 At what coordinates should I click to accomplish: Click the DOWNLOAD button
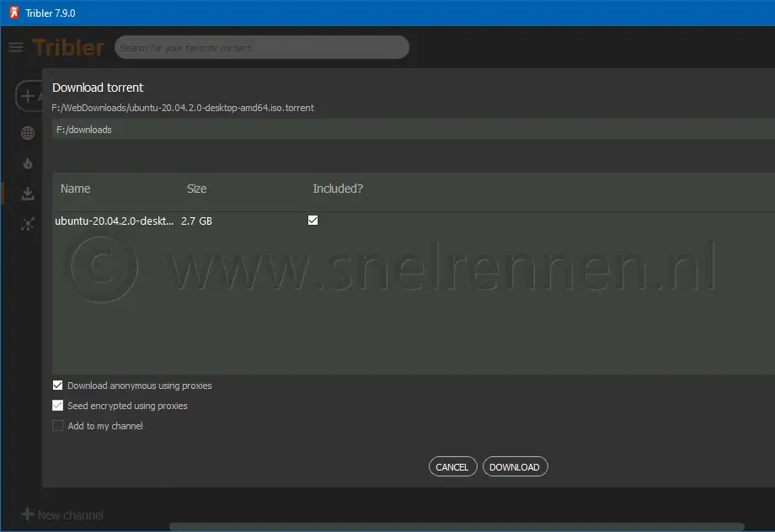515,467
